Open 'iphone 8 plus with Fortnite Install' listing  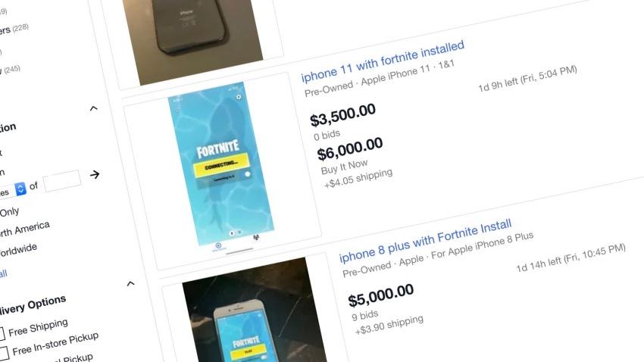[425, 240]
